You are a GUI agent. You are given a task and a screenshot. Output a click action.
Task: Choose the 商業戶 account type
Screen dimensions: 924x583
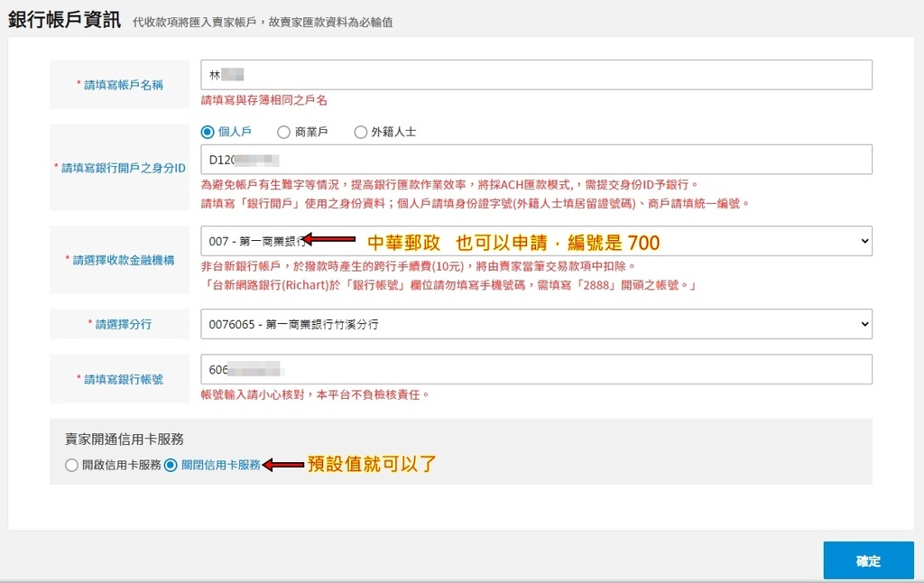pos(283,132)
